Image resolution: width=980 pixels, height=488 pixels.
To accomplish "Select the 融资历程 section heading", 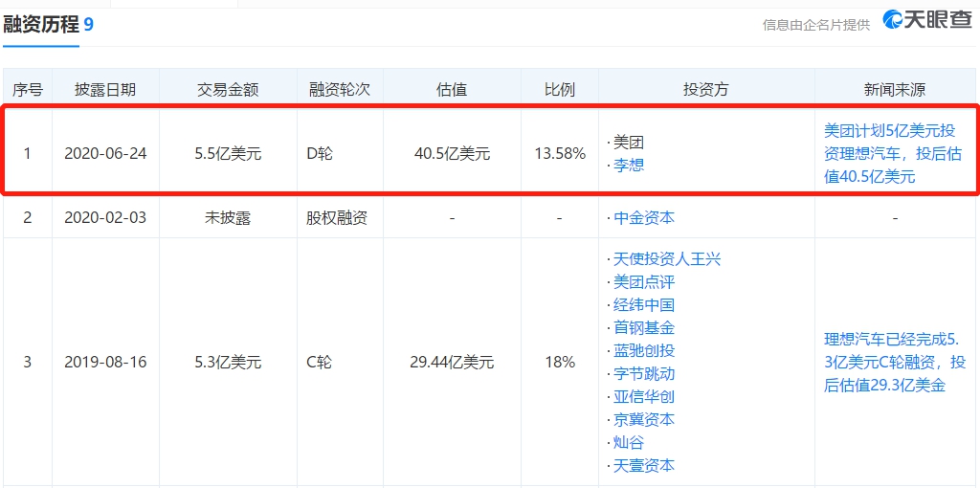I will 41,24.
